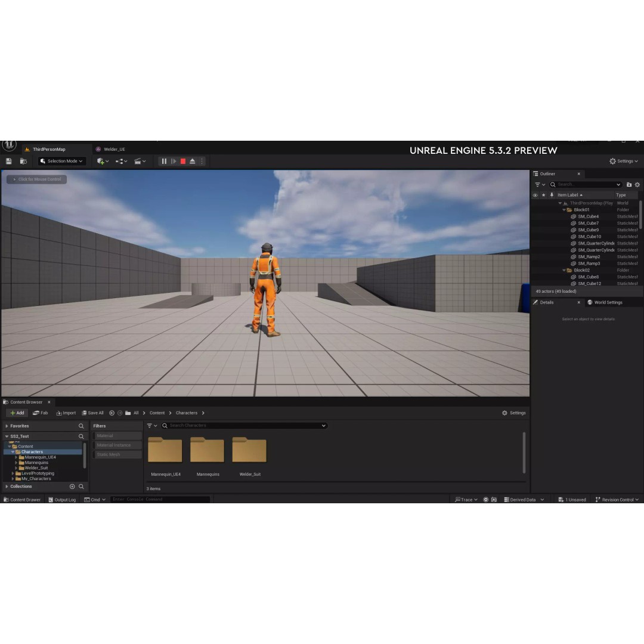Click the Click for Mouse Control button
The width and height of the screenshot is (644, 644).
pos(37,179)
